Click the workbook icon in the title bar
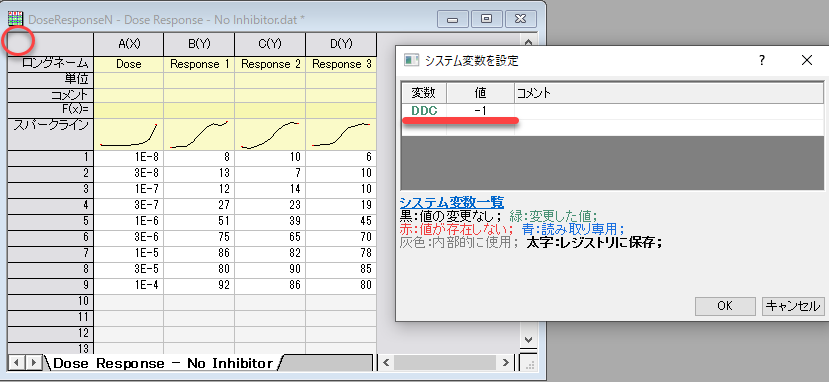829x382 pixels. click(15, 20)
